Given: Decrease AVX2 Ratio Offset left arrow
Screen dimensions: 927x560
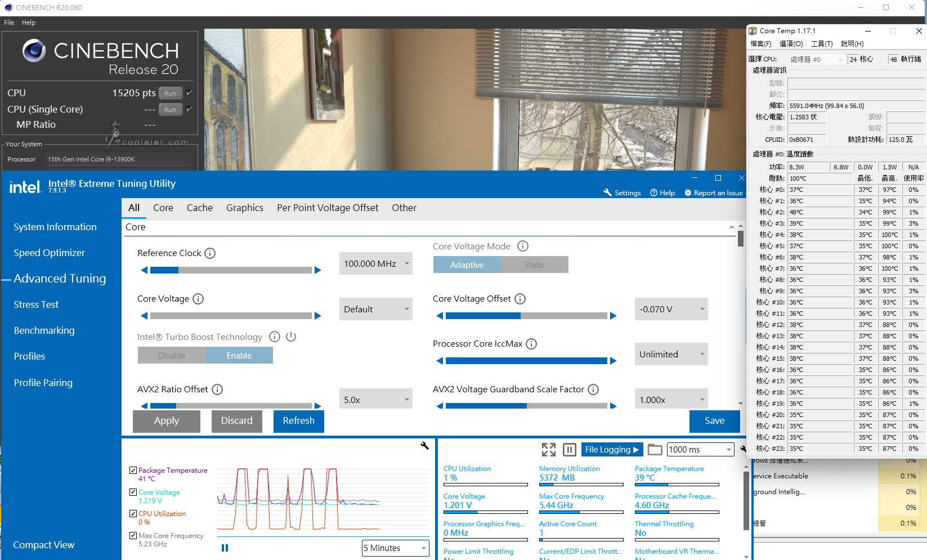Looking at the screenshot, I should coord(144,406).
